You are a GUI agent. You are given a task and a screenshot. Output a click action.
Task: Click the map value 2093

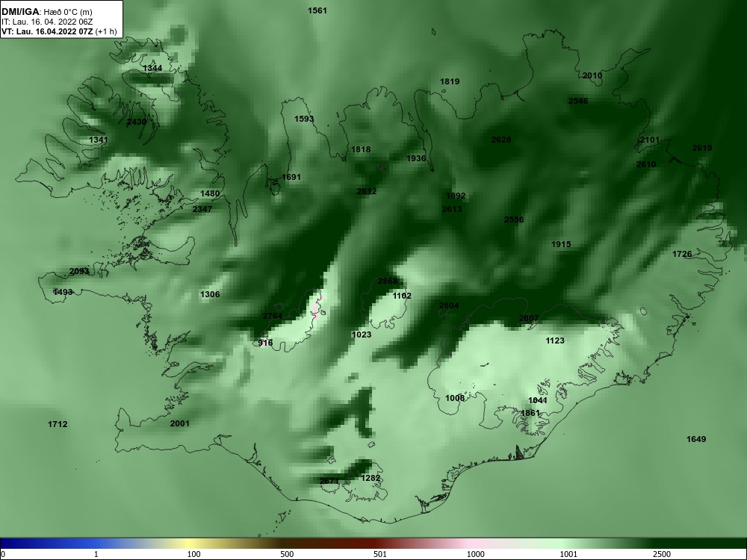pyautogui.click(x=79, y=272)
